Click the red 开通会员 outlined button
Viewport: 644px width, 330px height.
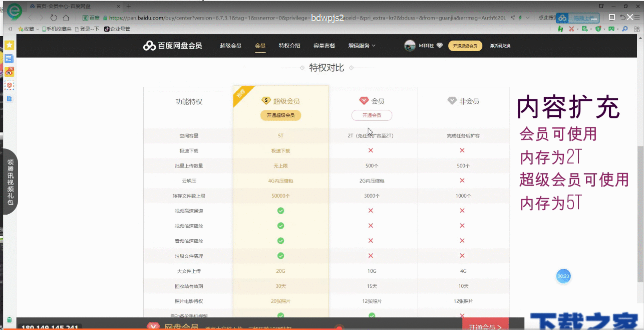(372, 115)
